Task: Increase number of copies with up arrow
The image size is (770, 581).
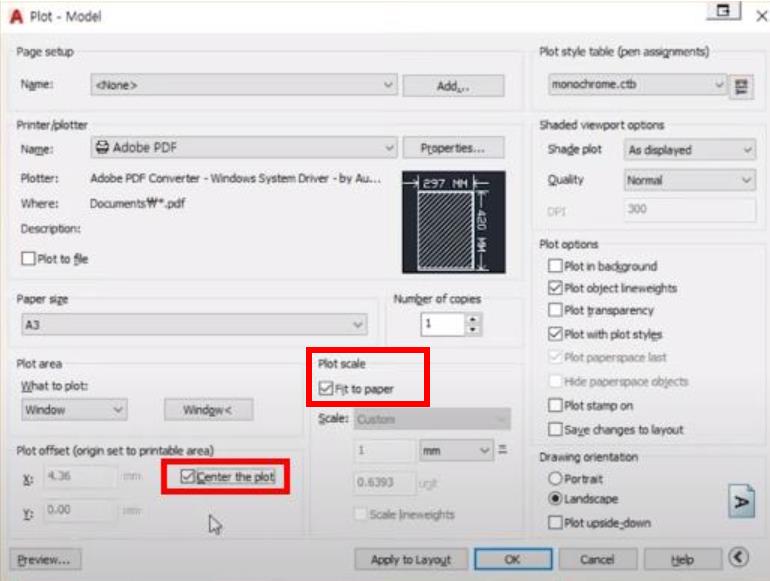Action: 472,319
